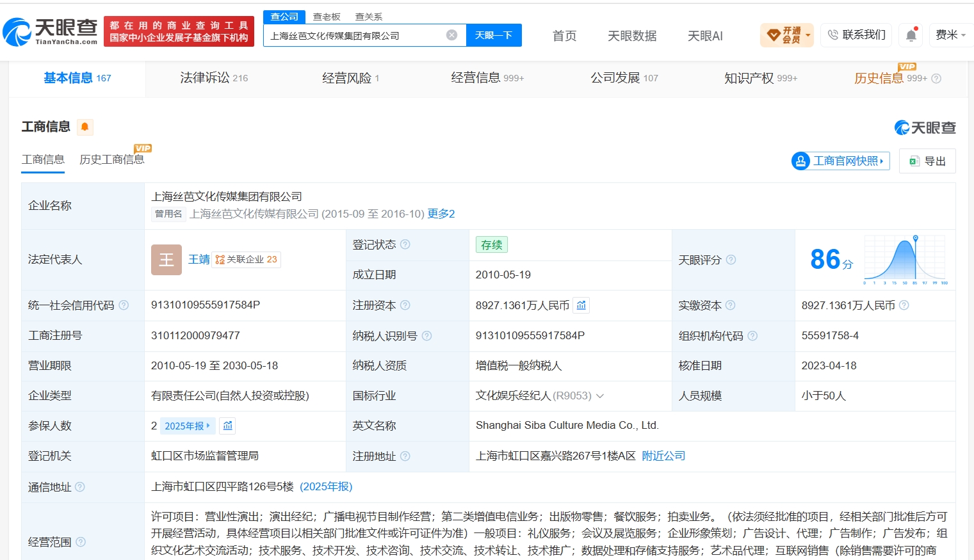Open 天眼数据 in top navigation
This screenshot has width=974, height=560.
point(632,36)
